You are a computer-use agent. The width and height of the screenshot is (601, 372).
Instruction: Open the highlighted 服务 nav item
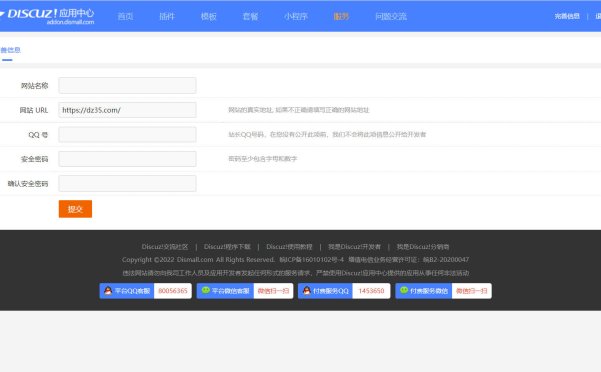point(341,16)
